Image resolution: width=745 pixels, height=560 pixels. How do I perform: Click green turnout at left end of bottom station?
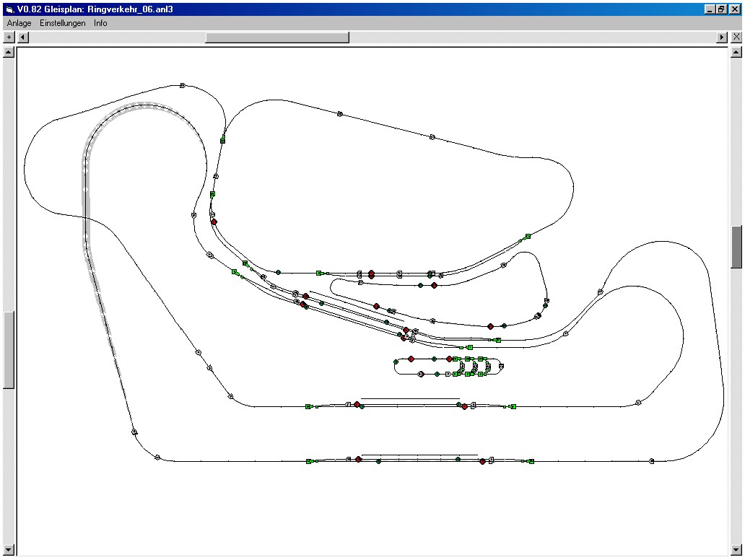click(309, 461)
